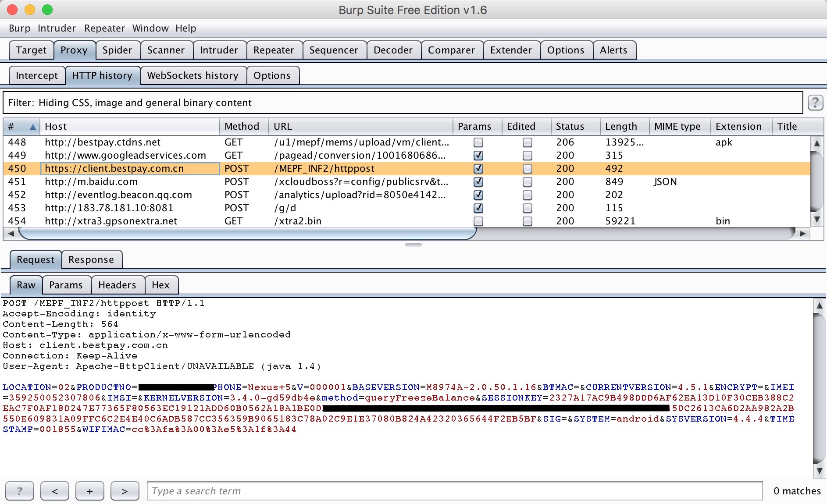The image size is (827, 504).
Task: Switch to the Extender tab
Action: point(511,50)
